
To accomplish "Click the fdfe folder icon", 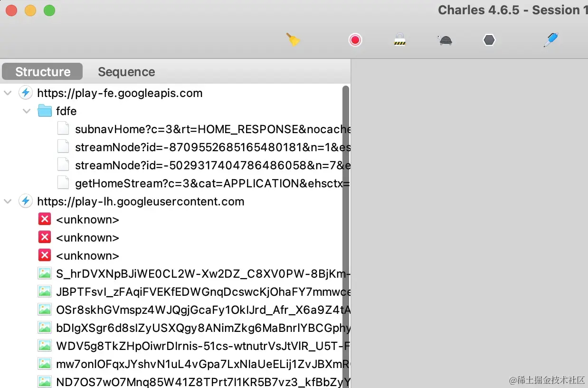I will [45, 111].
